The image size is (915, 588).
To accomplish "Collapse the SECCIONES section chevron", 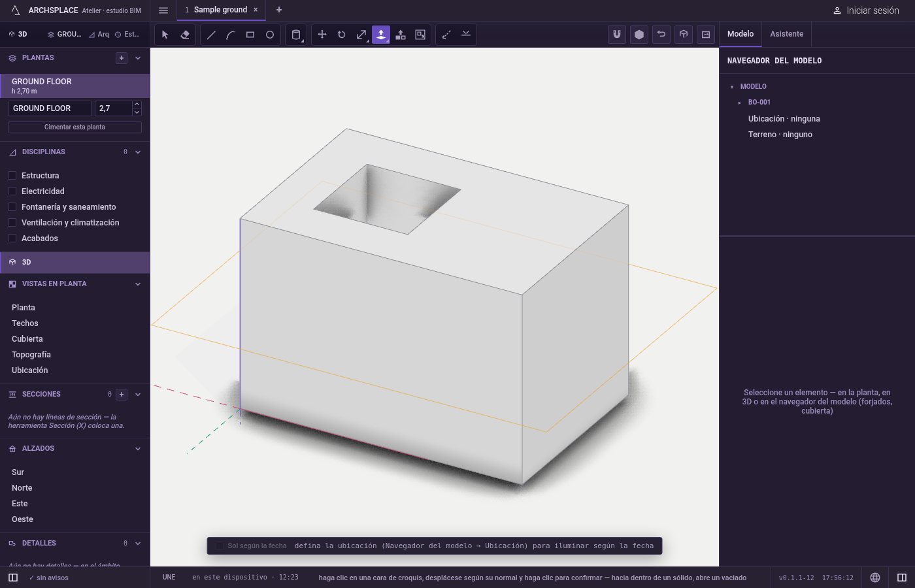I will (x=138, y=395).
